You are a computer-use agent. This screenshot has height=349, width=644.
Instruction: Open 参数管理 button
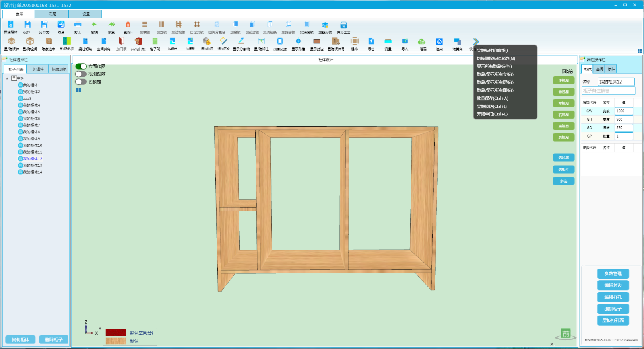tap(613, 273)
